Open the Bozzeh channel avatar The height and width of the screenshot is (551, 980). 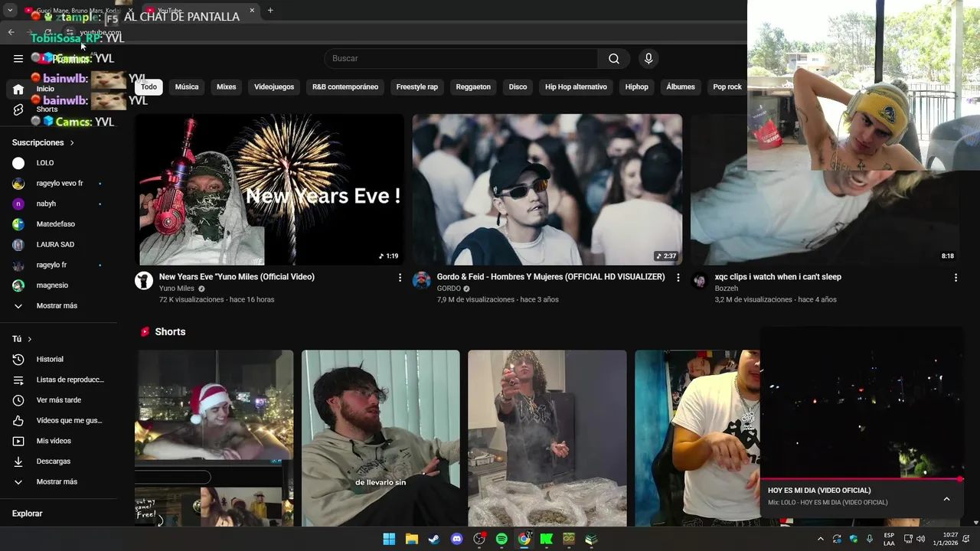click(699, 280)
